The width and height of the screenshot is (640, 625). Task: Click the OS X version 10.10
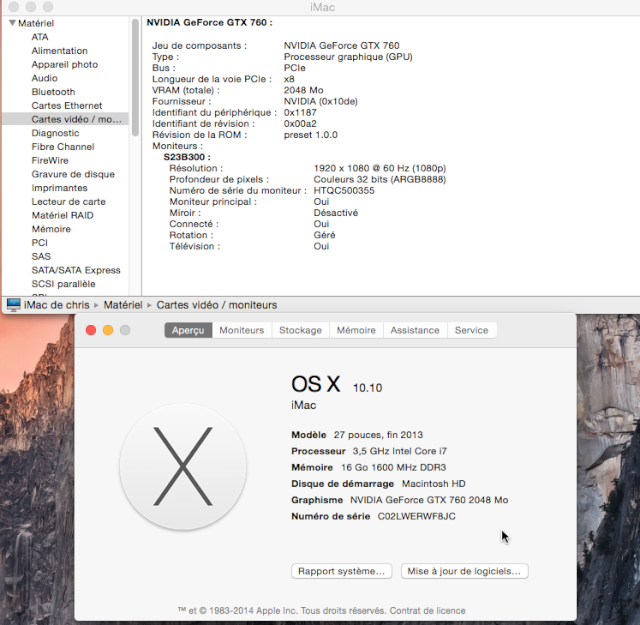click(x=367, y=388)
